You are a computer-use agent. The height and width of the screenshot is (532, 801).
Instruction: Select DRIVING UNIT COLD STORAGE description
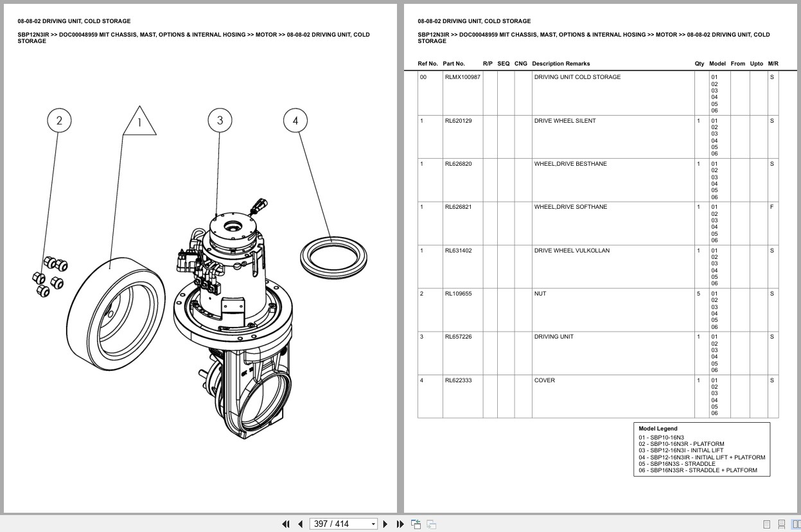tap(577, 77)
